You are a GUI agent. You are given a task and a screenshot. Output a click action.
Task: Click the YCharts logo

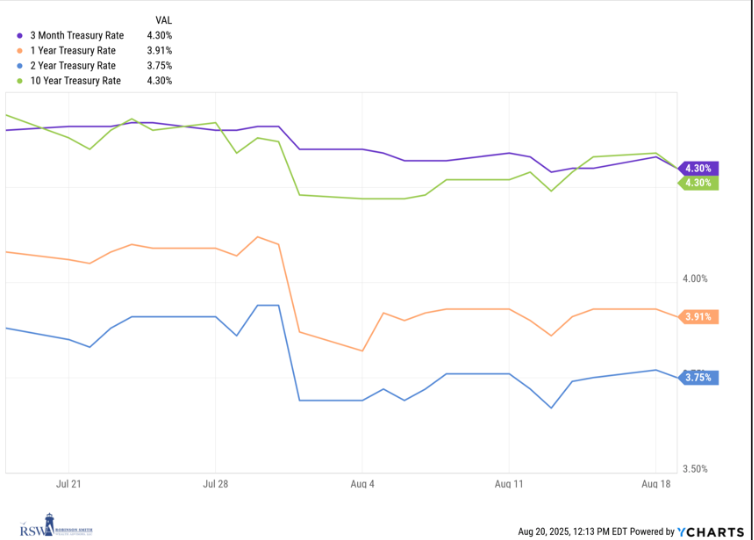click(x=712, y=530)
